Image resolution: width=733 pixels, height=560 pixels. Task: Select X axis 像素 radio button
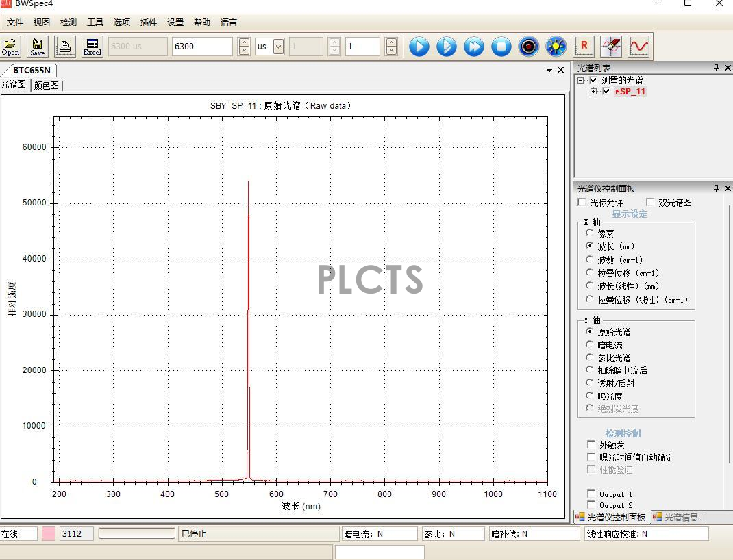pyautogui.click(x=590, y=233)
